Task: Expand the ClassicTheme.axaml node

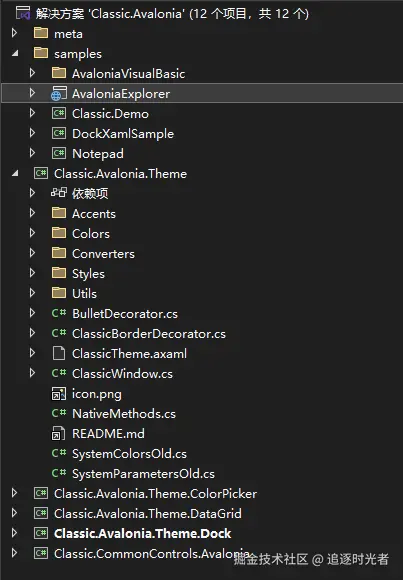Action: [x=33, y=353]
